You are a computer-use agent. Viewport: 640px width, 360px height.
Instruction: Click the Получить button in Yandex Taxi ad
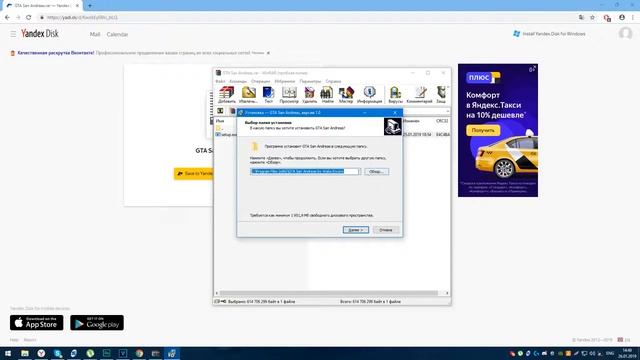click(x=483, y=131)
